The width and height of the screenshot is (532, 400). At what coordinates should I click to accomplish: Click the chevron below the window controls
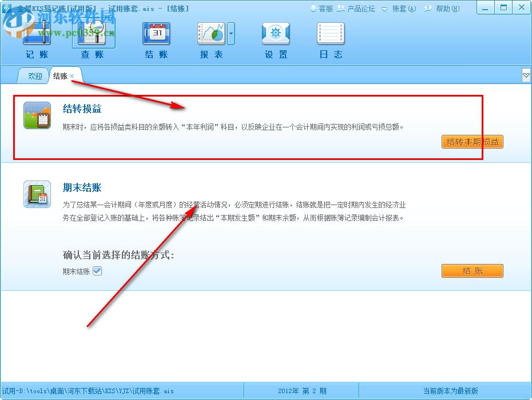[x=525, y=75]
